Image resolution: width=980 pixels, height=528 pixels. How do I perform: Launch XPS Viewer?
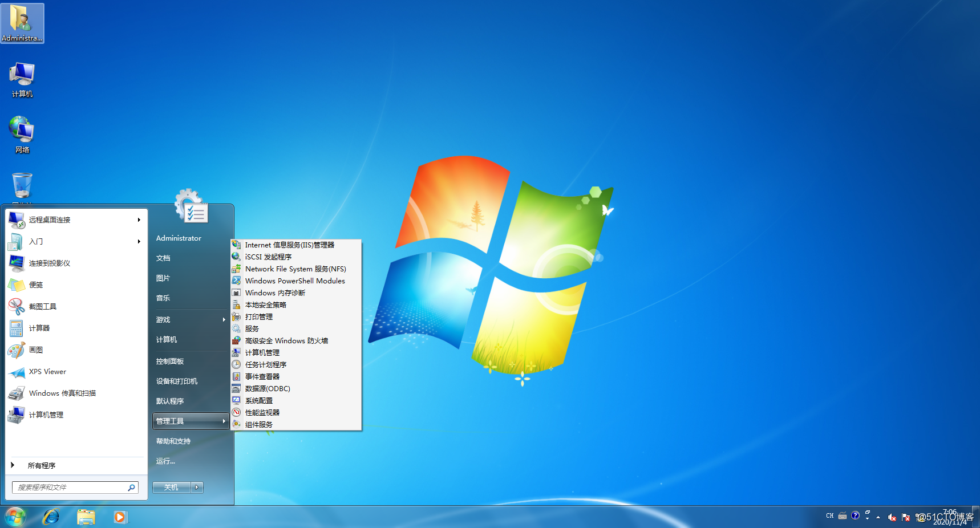[76, 371]
